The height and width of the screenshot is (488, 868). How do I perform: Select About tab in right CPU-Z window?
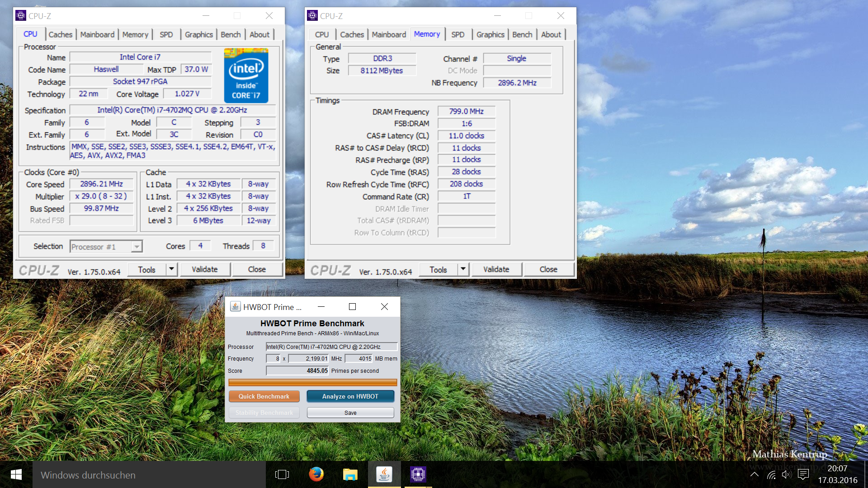(x=551, y=34)
